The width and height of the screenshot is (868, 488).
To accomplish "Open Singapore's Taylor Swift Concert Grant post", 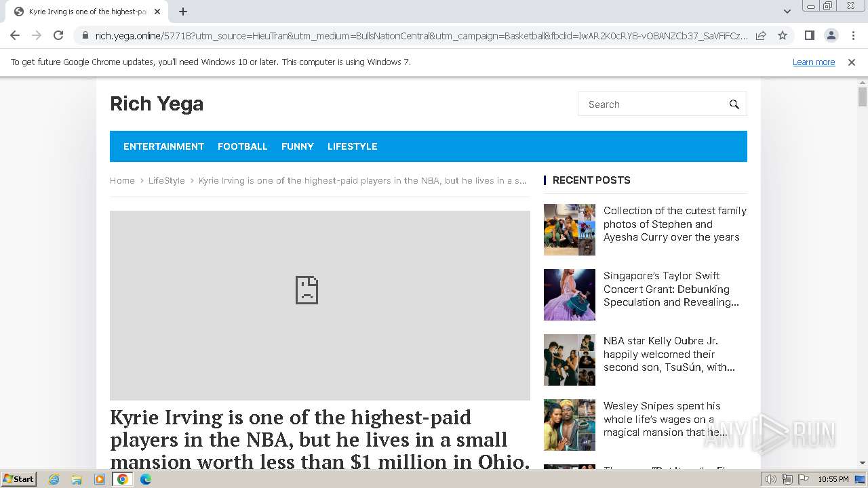I will [671, 289].
